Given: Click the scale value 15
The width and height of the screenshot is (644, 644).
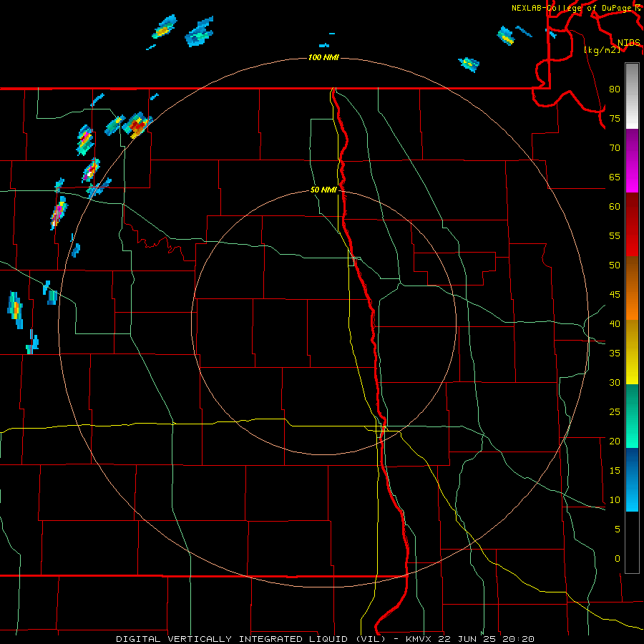Looking at the screenshot, I should [615, 471].
